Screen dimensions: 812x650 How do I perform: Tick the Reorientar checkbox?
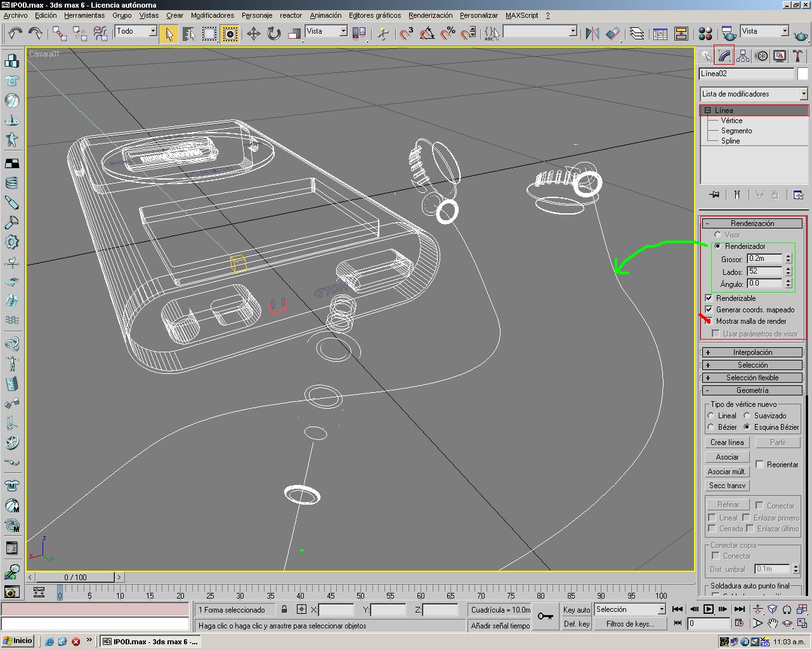click(759, 464)
